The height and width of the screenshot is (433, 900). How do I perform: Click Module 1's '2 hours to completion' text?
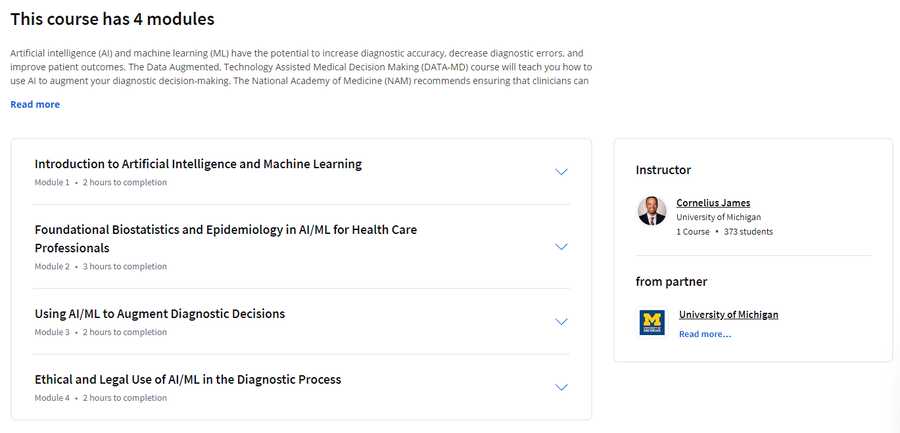125,183
